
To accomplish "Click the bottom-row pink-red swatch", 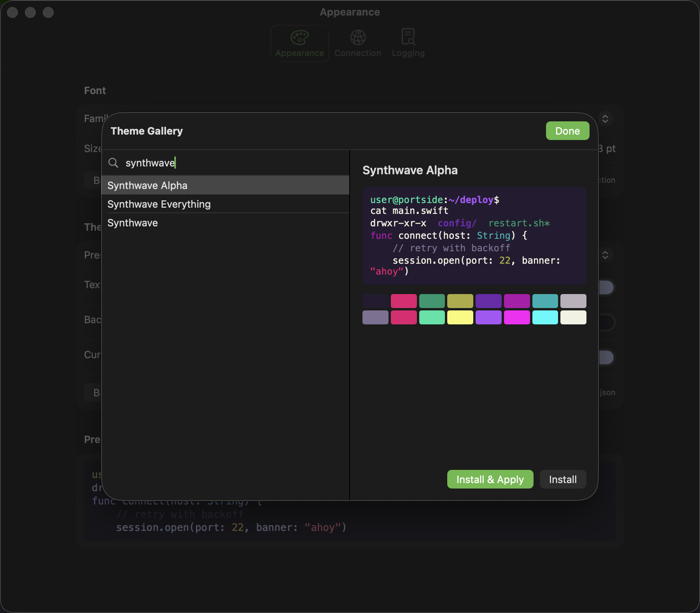I will [x=404, y=317].
